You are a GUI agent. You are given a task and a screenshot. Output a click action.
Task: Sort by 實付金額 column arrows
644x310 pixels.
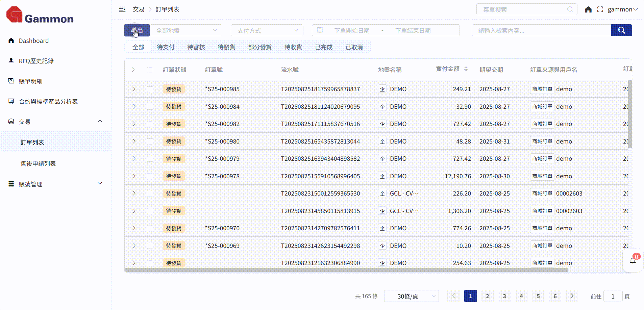click(x=466, y=69)
